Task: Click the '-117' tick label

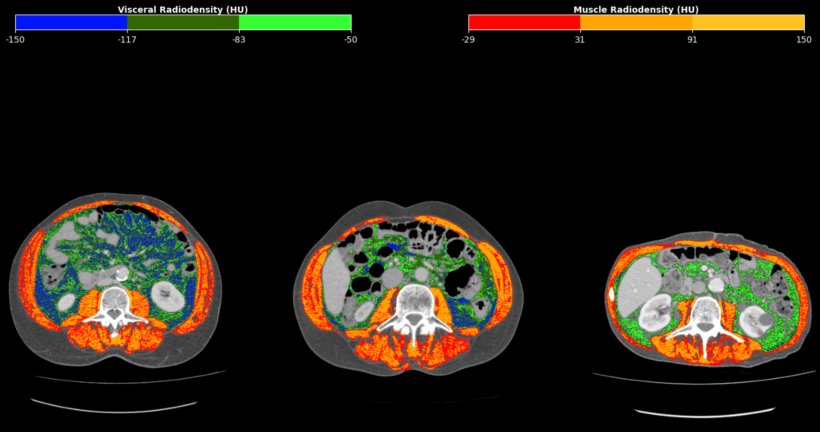Action: pos(127,39)
